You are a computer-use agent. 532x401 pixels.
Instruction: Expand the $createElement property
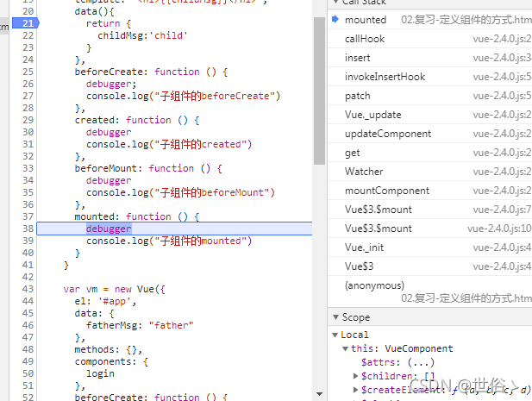(x=355, y=390)
